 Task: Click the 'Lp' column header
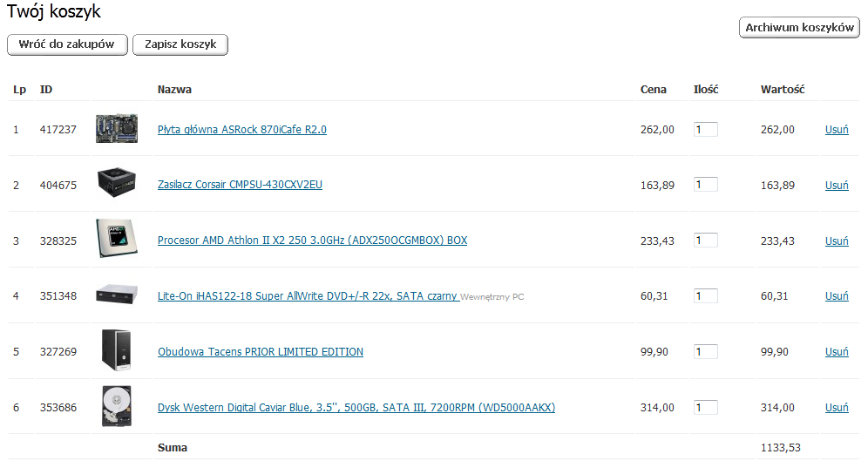point(19,90)
